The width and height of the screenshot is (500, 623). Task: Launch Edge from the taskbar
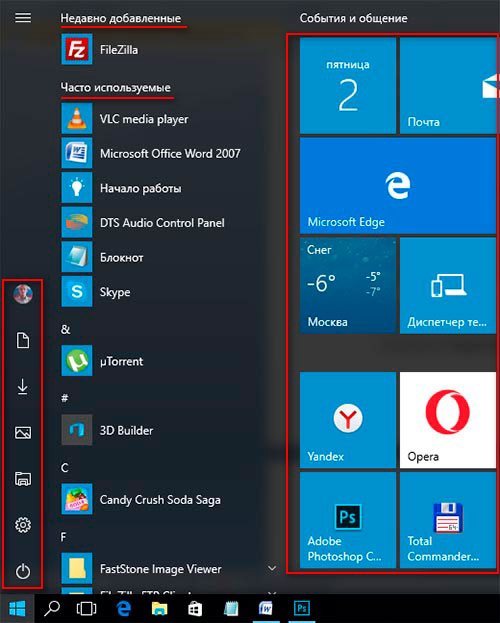coord(124,608)
